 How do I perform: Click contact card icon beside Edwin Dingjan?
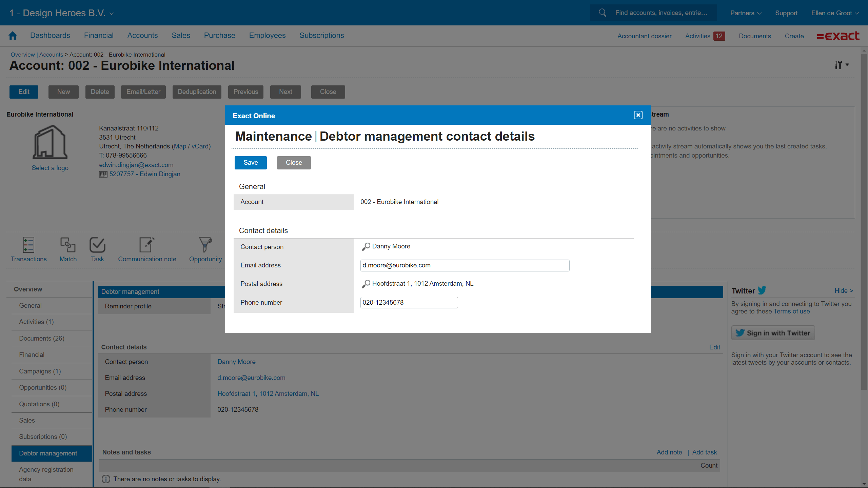tap(103, 174)
